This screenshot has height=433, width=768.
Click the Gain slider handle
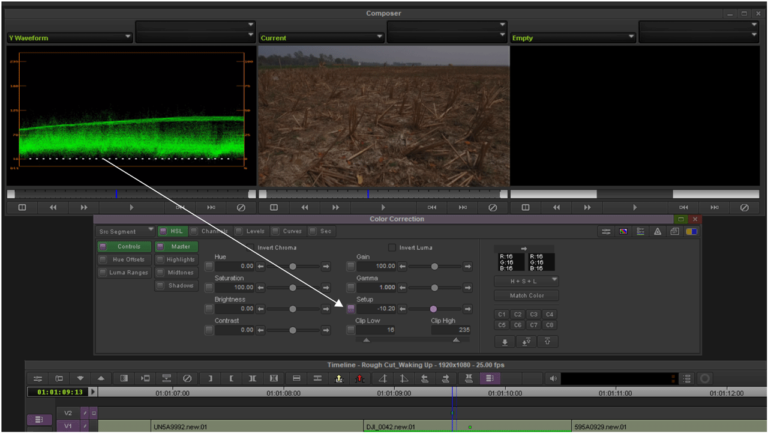(434, 266)
